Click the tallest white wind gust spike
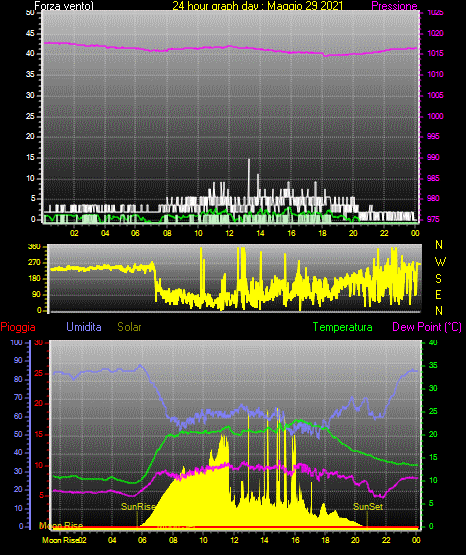The image size is (466, 555). coord(249,179)
